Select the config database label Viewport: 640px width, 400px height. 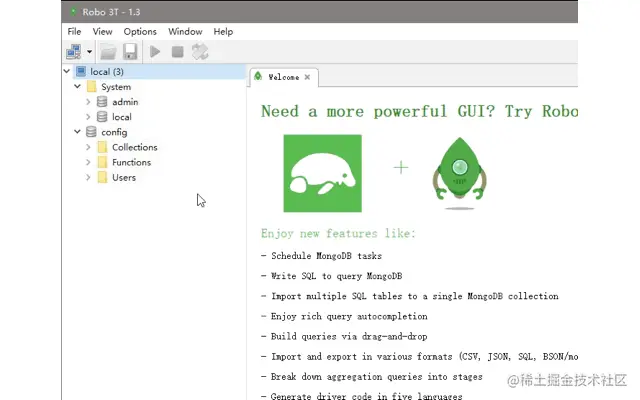[114, 132]
